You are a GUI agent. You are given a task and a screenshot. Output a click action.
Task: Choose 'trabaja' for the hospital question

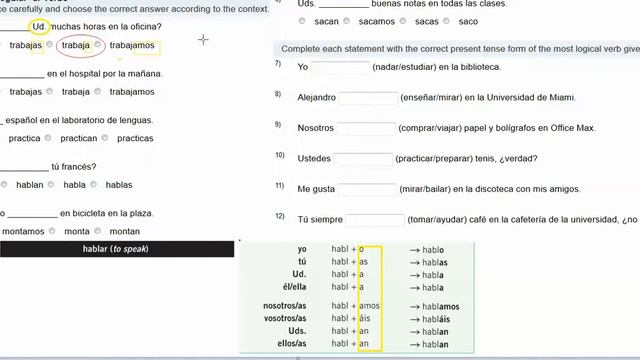click(x=49, y=91)
